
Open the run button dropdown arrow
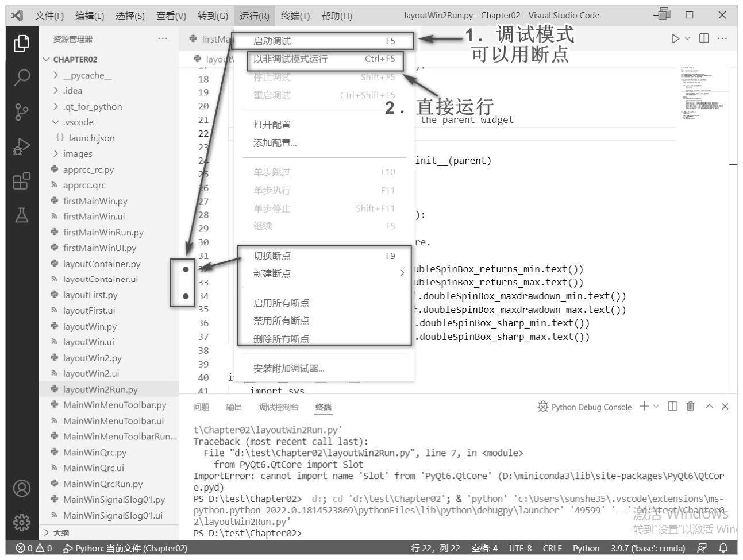pyautogui.click(x=687, y=38)
